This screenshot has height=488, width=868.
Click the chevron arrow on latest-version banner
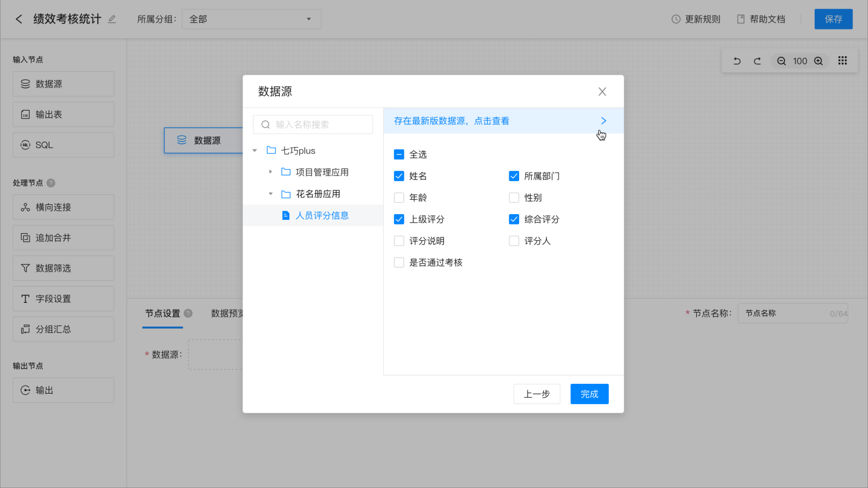click(x=604, y=121)
